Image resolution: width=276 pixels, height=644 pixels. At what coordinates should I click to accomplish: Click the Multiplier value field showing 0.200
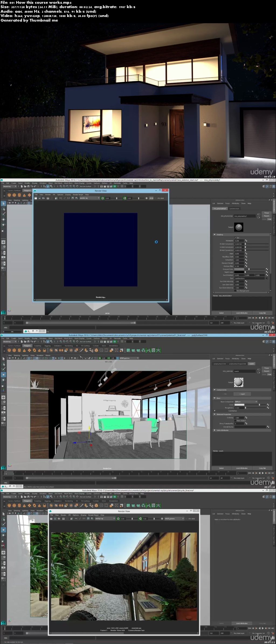(x=239, y=240)
